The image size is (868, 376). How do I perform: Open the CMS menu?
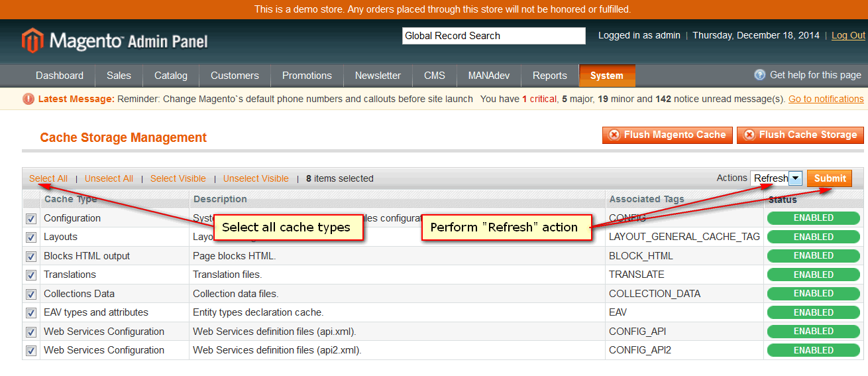435,76
